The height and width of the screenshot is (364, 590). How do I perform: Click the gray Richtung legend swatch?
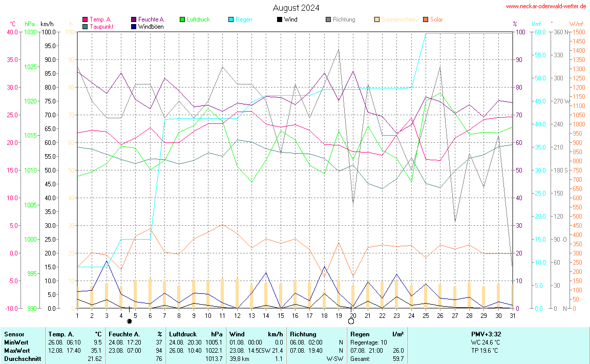pyautogui.click(x=328, y=19)
